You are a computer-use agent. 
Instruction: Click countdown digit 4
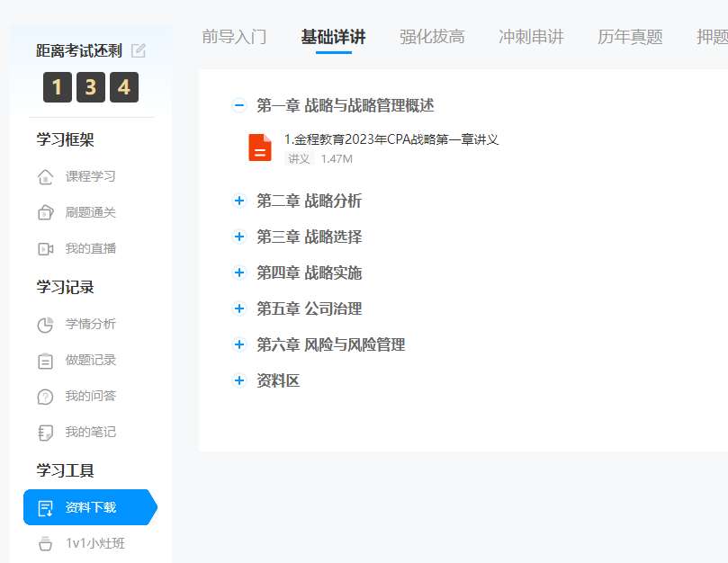click(x=124, y=87)
